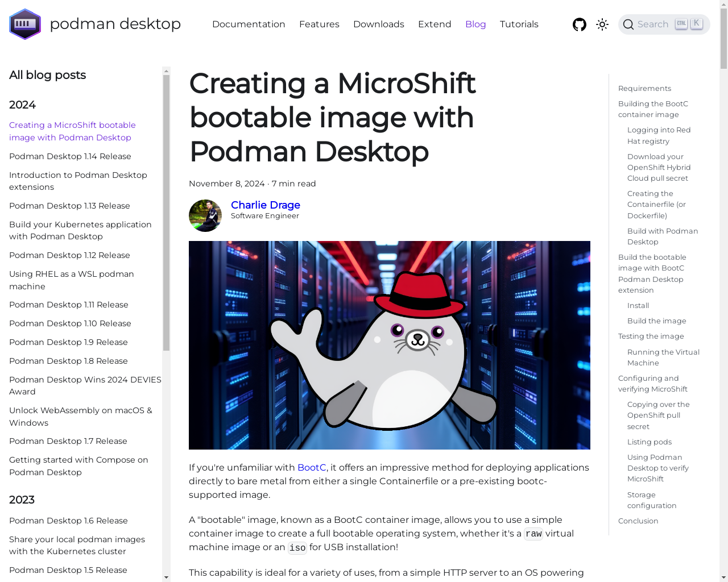Open Podman Desktop 1.5 Release post

pyautogui.click(x=68, y=570)
